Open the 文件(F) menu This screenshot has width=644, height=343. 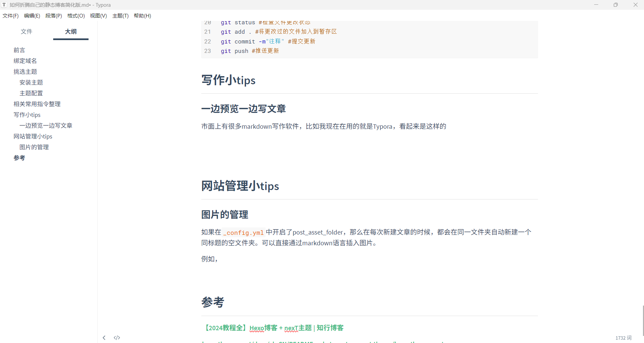pyautogui.click(x=10, y=16)
